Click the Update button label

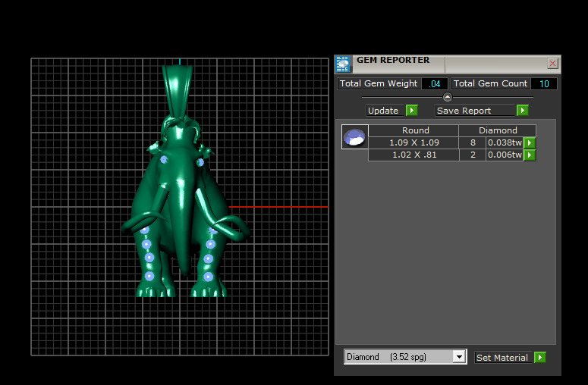(x=385, y=111)
